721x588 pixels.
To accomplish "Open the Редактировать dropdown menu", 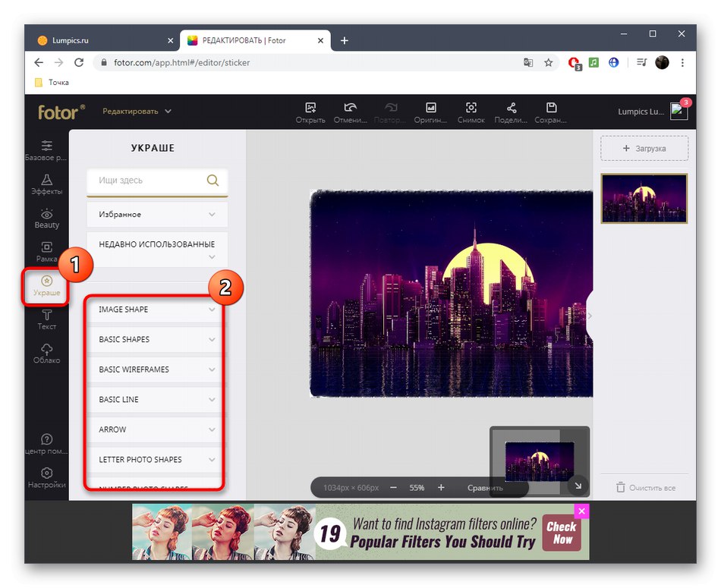I will [x=137, y=112].
